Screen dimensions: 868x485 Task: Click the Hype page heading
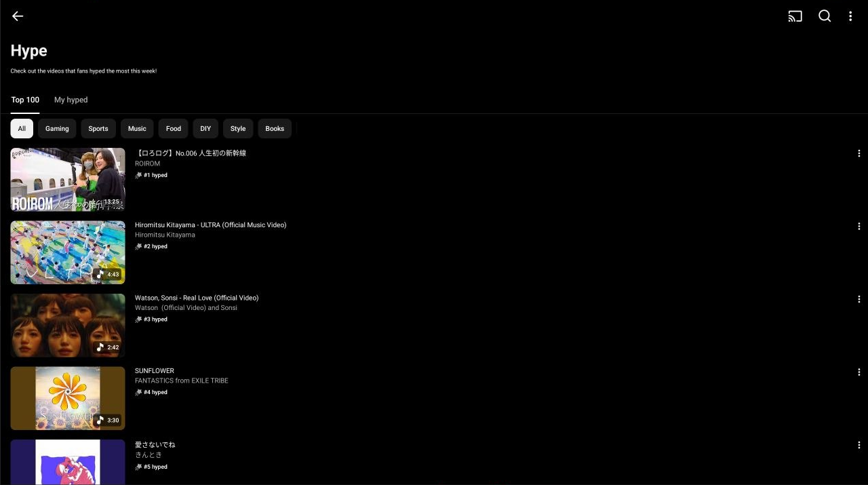(x=29, y=51)
